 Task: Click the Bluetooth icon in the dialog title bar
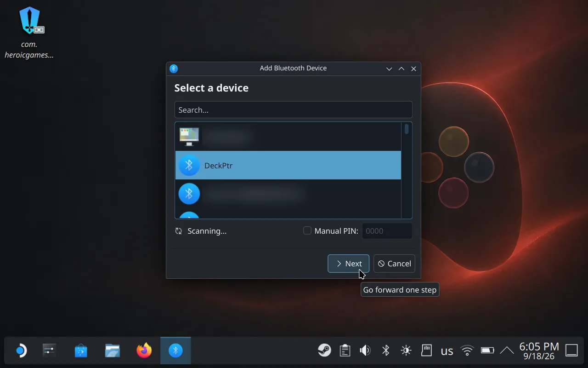[174, 69]
